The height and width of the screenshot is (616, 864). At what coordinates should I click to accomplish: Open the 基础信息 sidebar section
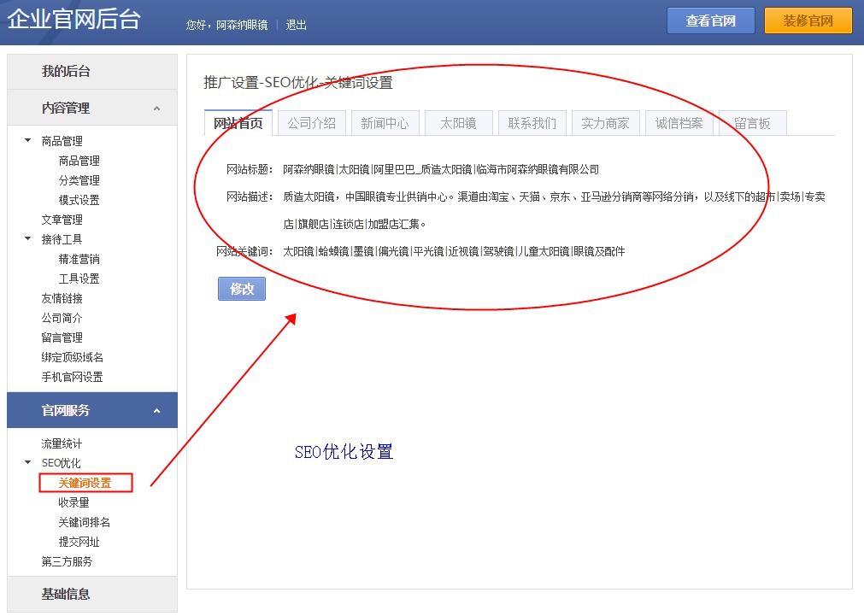pyautogui.click(x=66, y=594)
